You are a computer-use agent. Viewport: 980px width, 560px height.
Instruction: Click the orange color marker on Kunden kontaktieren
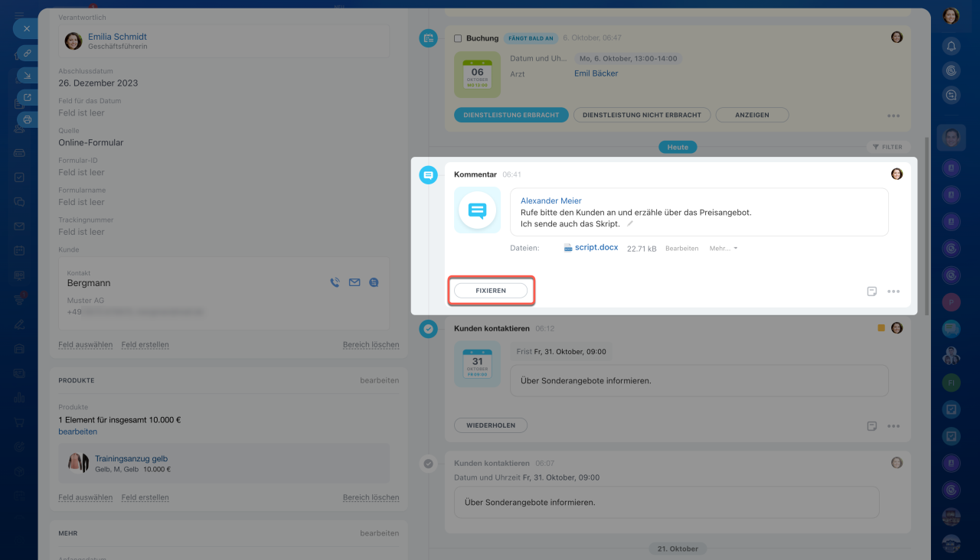click(880, 328)
